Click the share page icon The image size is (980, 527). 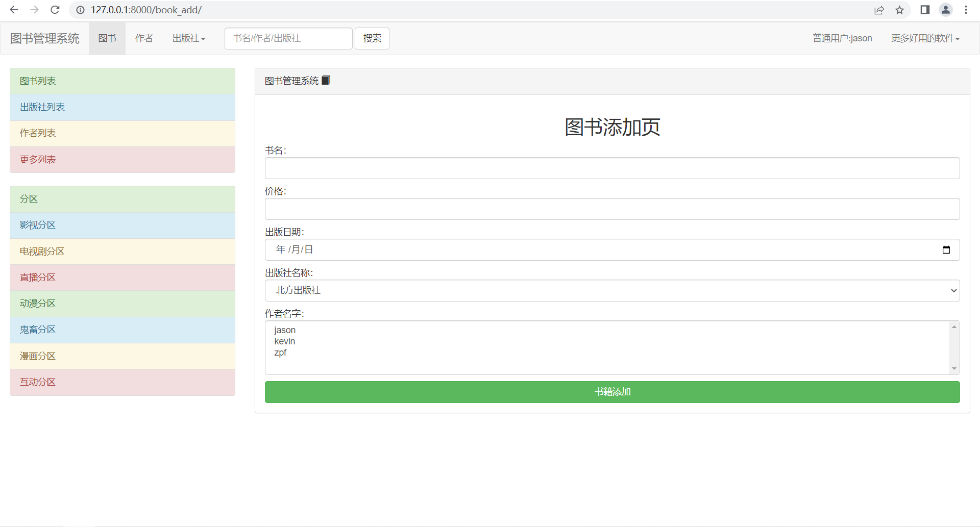click(879, 10)
